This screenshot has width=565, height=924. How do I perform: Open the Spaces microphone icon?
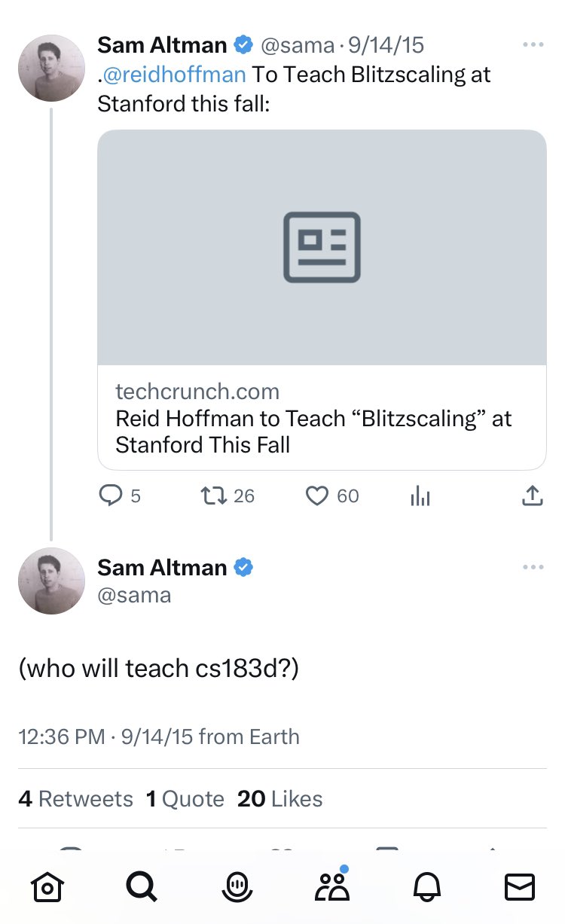(235, 887)
